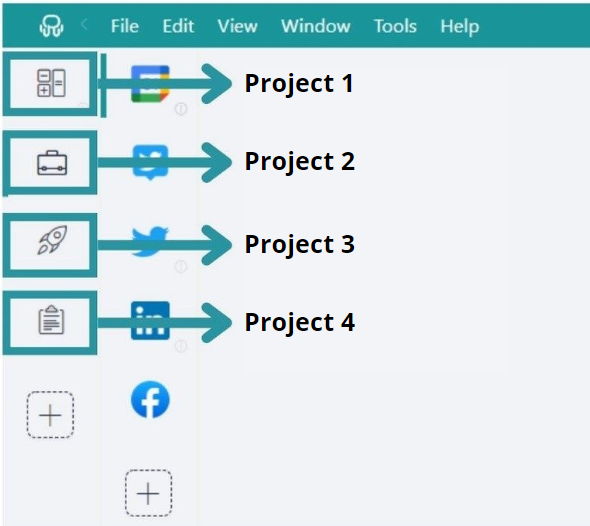This screenshot has height=526, width=590.
Task: Open the briefcase workspace icon
Action: click(52, 163)
